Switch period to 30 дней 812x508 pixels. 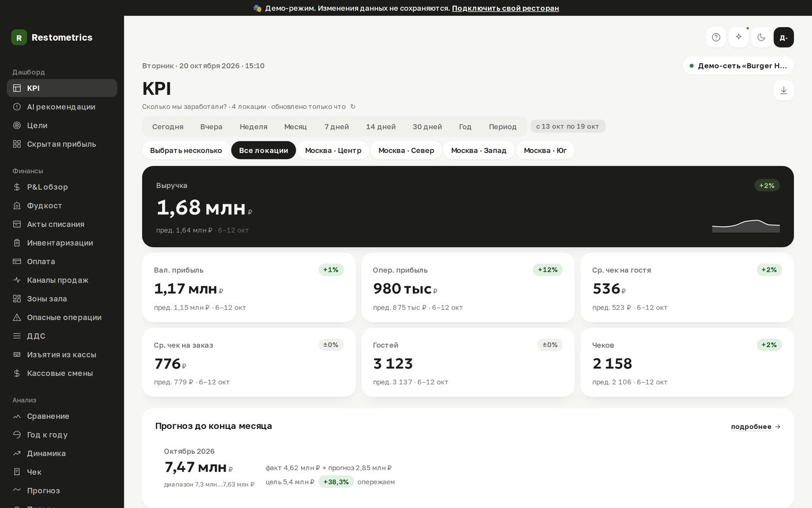coord(427,126)
